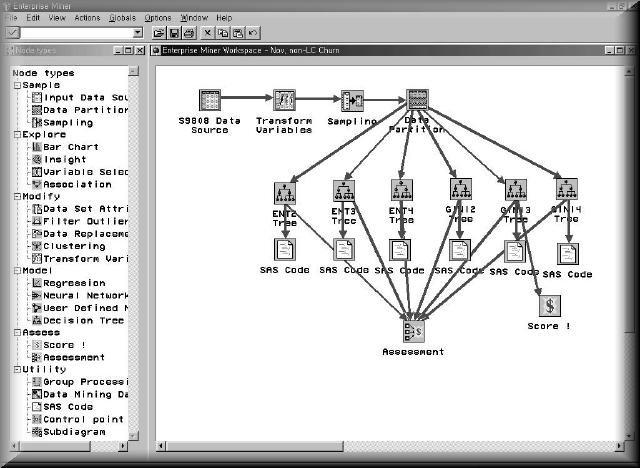The height and width of the screenshot is (468, 640).
Task: Select SAS Code node under GINI4 Tree
Action: pyautogui.click(x=568, y=254)
